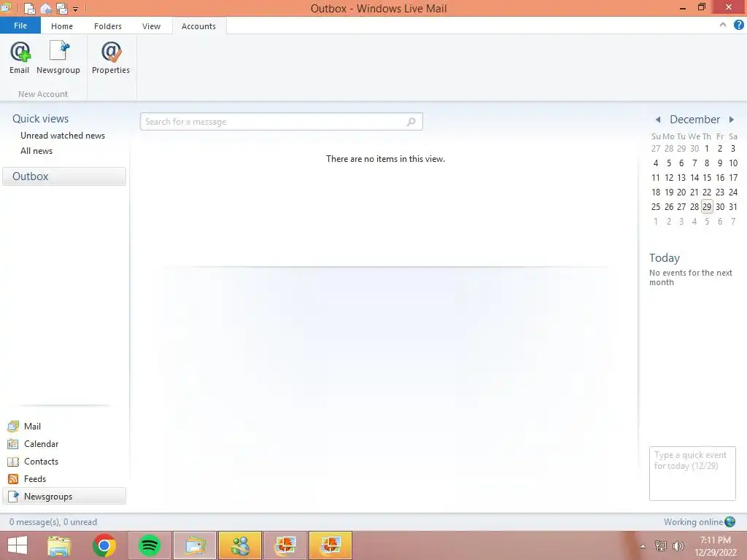The width and height of the screenshot is (747, 560).
Task: Switch to the Home ribbon tab
Action: click(62, 26)
